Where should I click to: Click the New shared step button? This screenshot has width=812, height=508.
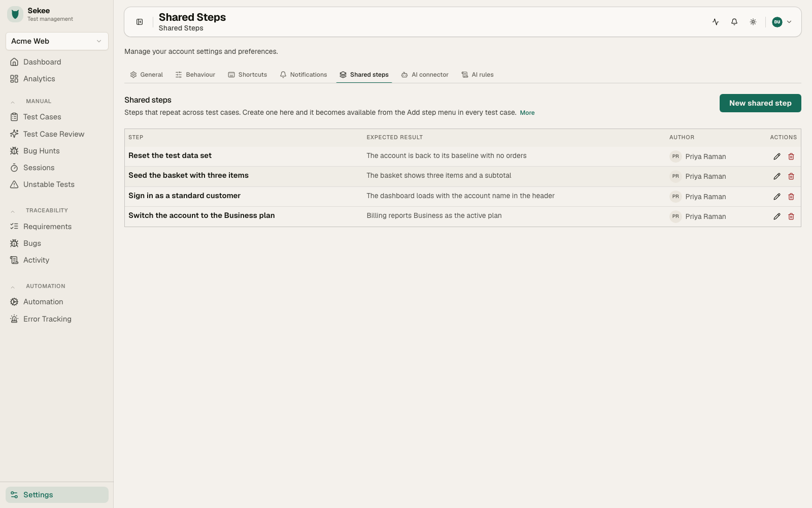(760, 103)
